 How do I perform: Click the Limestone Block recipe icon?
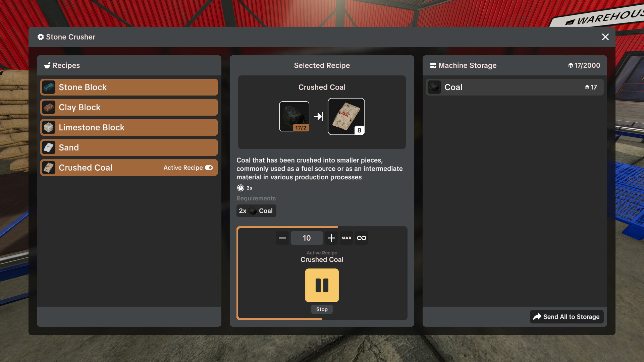tap(49, 127)
